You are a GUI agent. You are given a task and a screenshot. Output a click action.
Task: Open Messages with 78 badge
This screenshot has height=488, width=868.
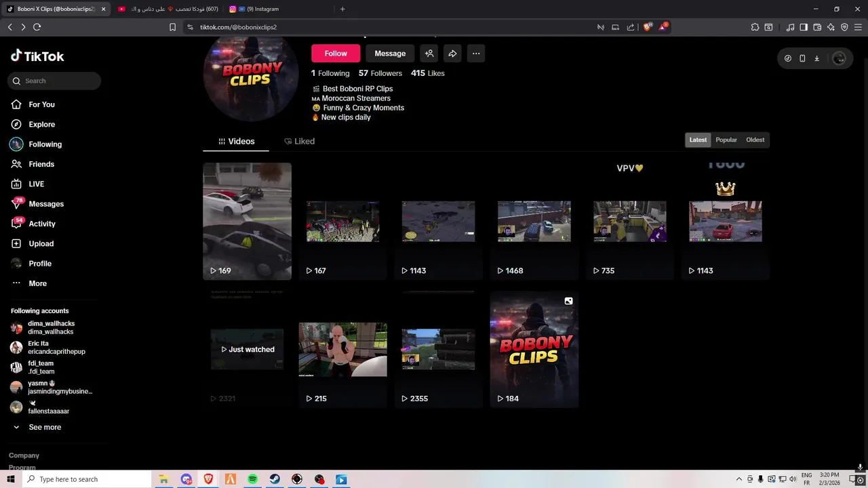[45, 204]
